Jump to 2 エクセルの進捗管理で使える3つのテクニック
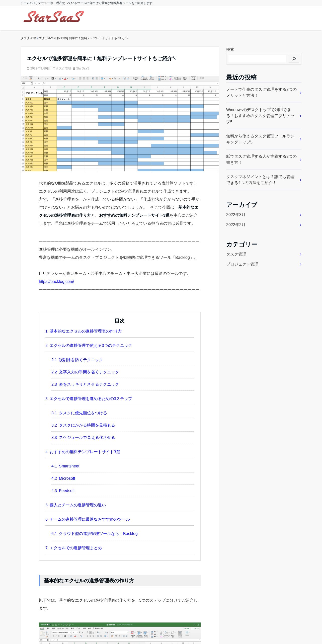The width and height of the screenshot is (322, 644). 89,346
